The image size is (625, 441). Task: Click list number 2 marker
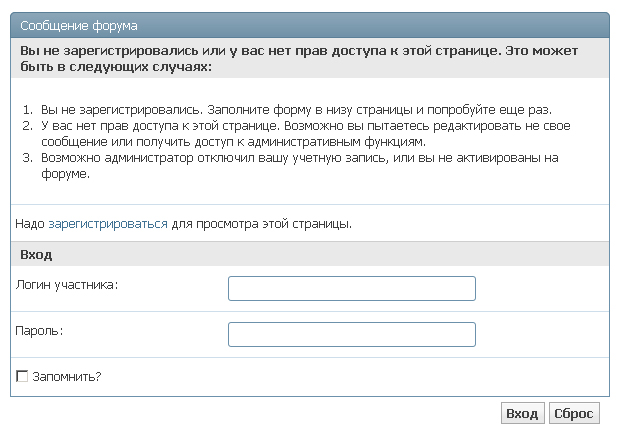pyautogui.click(x=27, y=126)
